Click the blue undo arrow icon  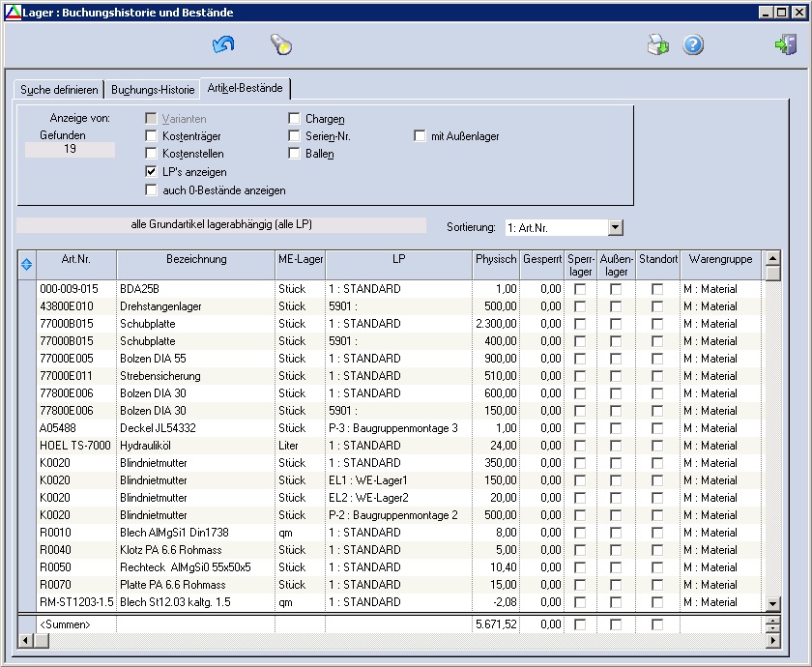pos(223,44)
